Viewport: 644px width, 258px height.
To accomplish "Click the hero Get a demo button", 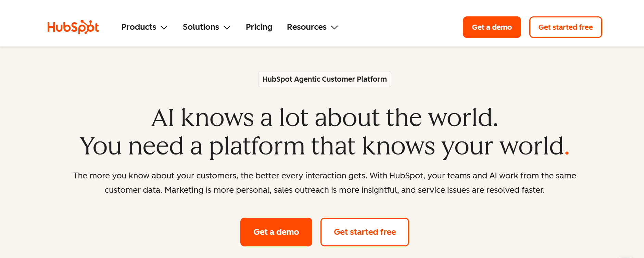I will pos(276,232).
